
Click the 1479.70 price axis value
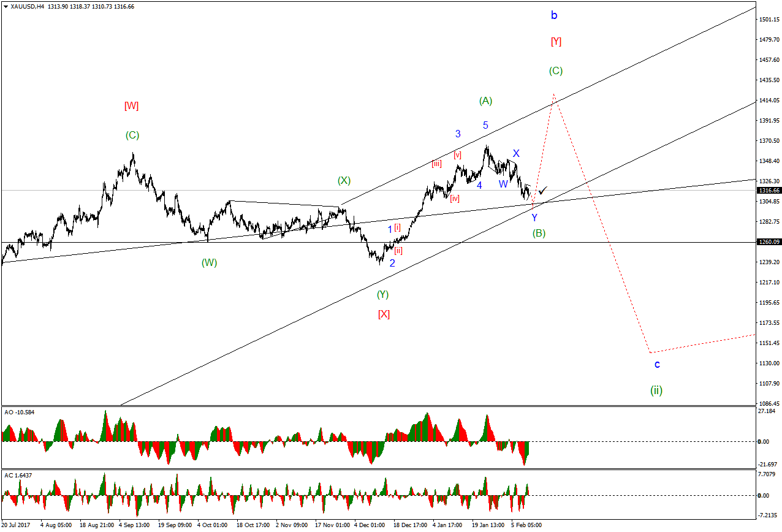coord(769,40)
